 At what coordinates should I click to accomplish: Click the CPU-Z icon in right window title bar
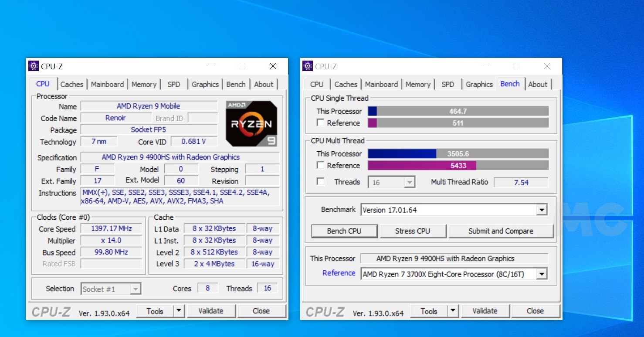tap(308, 66)
